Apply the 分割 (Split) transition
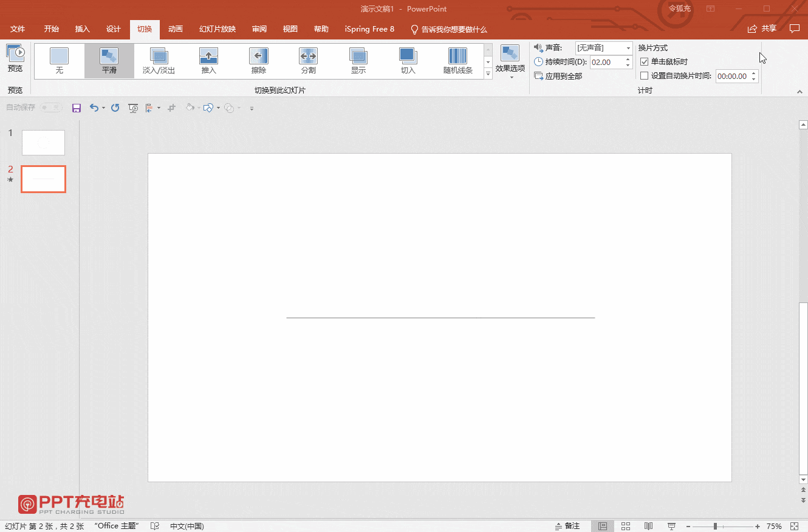 (309, 61)
